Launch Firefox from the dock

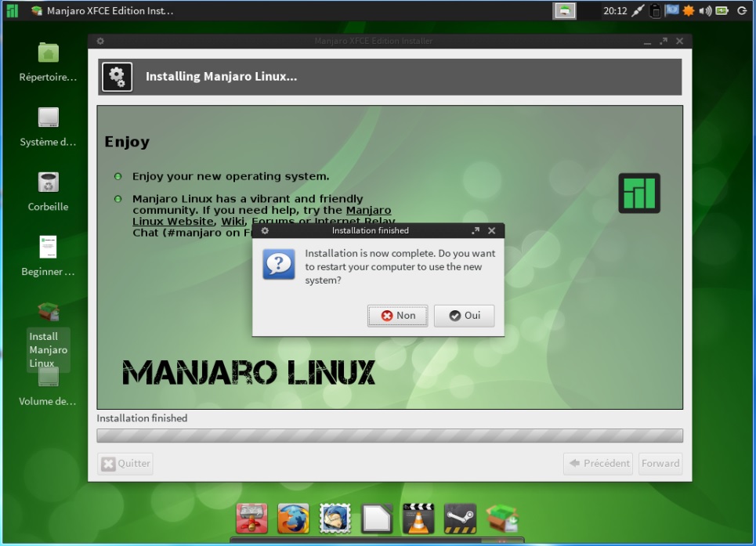pos(293,519)
